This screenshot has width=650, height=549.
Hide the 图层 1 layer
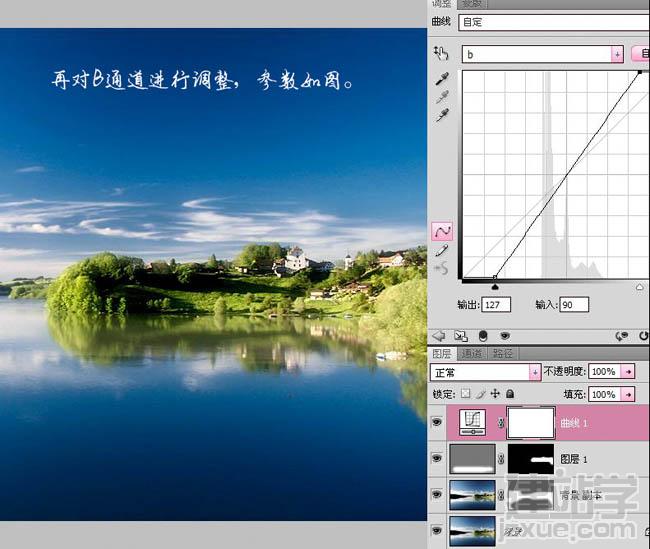point(437,458)
